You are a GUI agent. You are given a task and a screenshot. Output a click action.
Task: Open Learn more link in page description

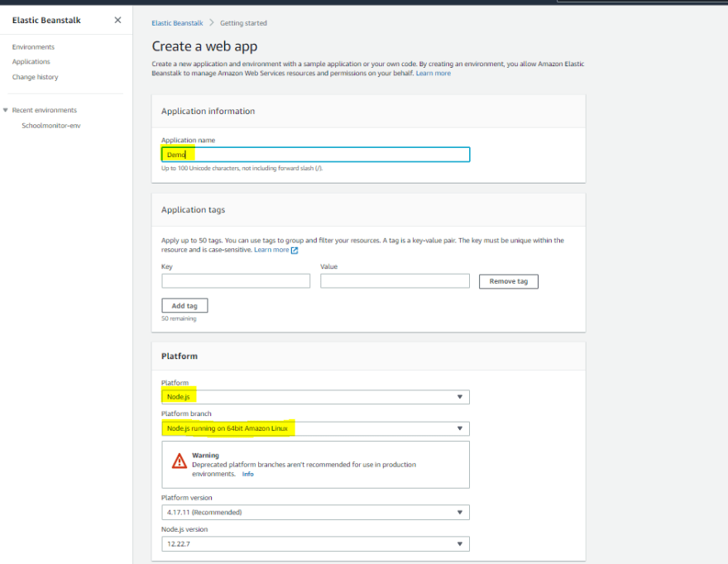(x=433, y=74)
